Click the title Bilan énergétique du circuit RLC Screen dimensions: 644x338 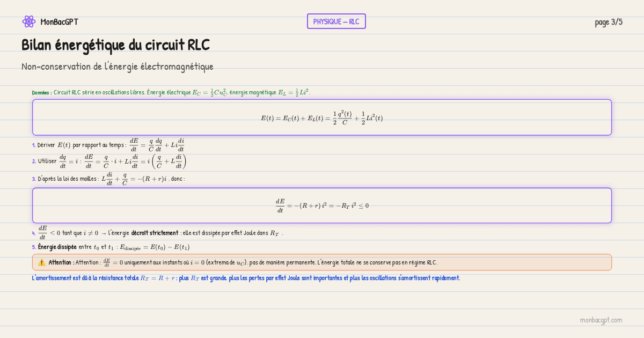pos(115,45)
